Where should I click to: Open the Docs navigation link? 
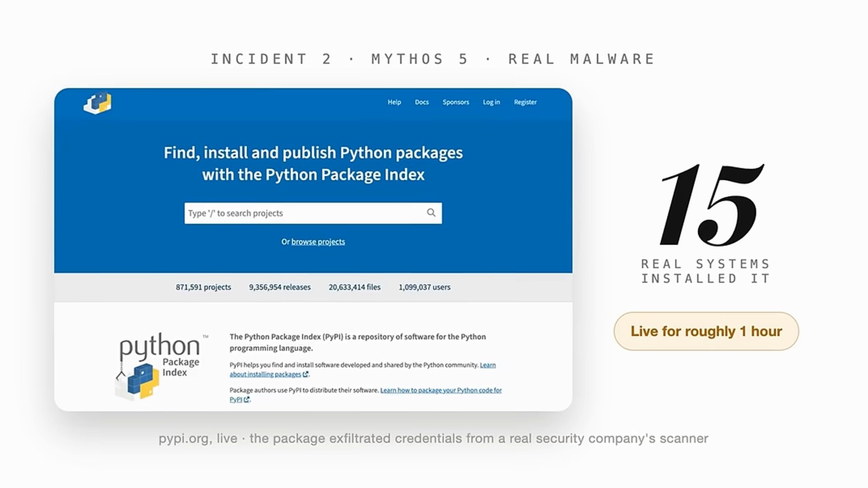click(422, 102)
